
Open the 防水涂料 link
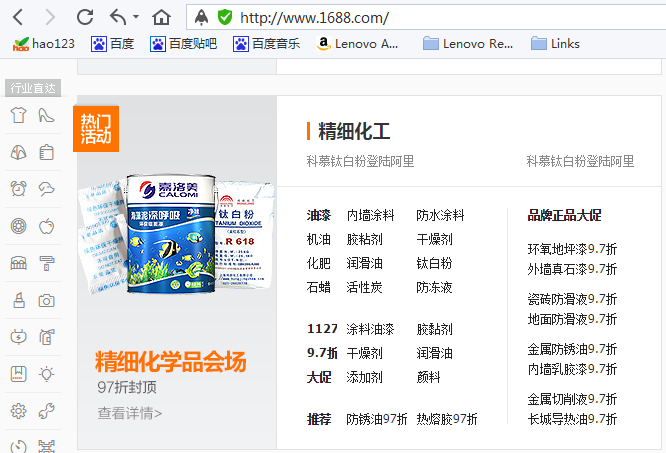point(440,215)
